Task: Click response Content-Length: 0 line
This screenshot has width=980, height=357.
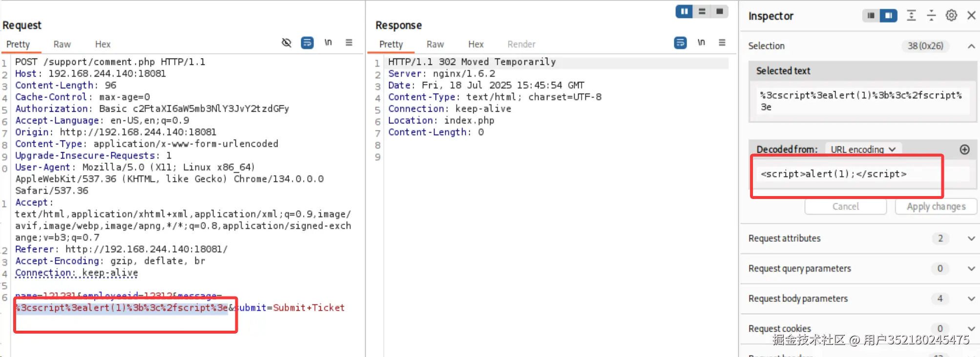Action: [436, 132]
